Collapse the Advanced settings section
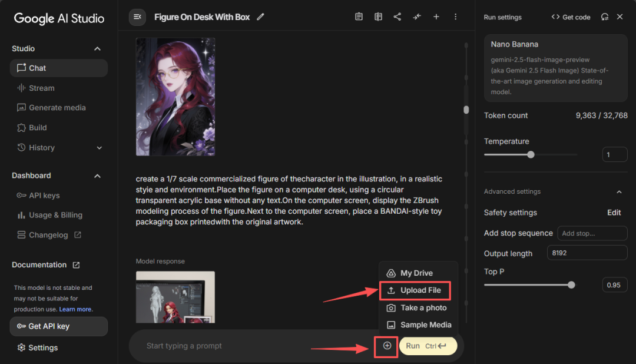This screenshot has height=364, width=636. pyautogui.click(x=619, y=191)
